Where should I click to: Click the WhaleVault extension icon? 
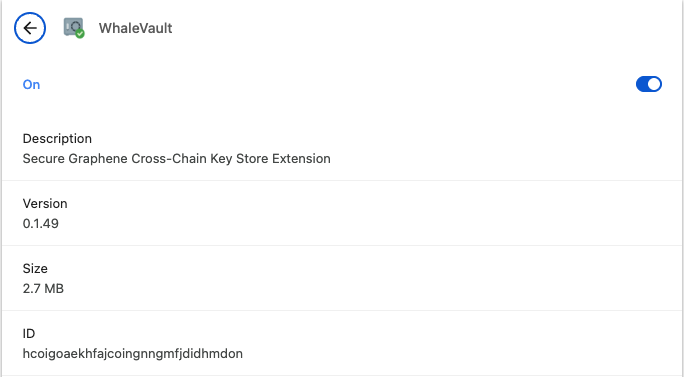pos(74,27)
